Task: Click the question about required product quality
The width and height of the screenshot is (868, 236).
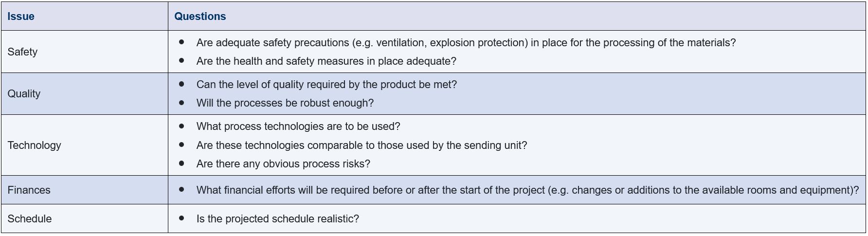Action: coord(326,85)
